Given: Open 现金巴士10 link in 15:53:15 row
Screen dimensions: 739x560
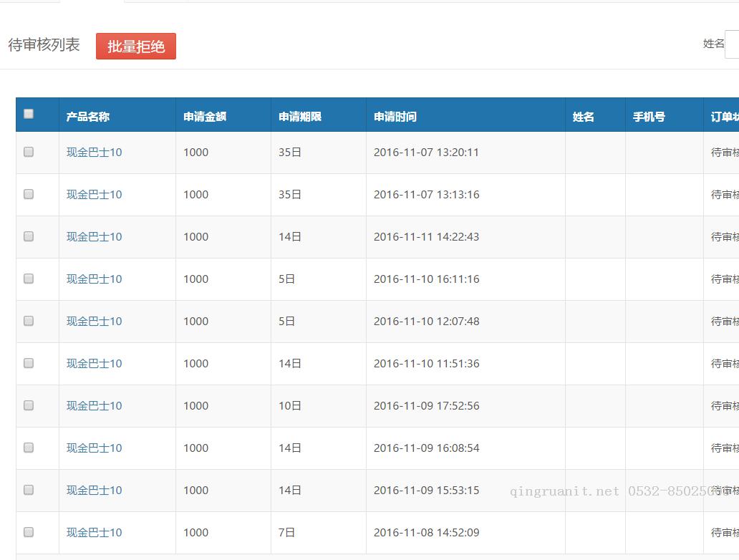Looking at the screenshot, I should 95,491.
